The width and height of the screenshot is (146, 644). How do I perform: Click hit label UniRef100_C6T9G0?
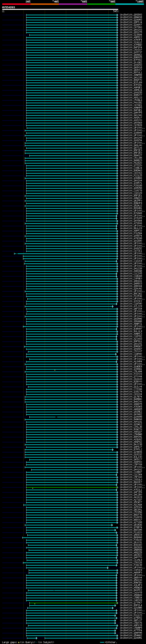pyautogui.click(x=131, y=27)
